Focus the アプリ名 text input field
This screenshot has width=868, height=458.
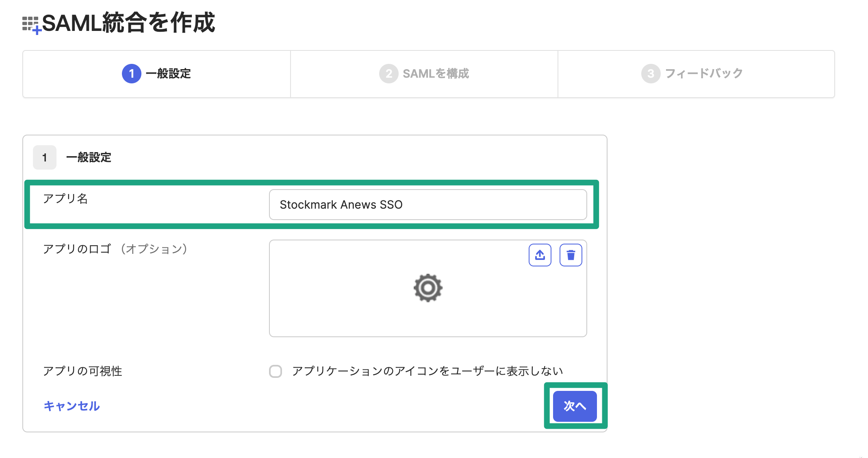(427, 205)
